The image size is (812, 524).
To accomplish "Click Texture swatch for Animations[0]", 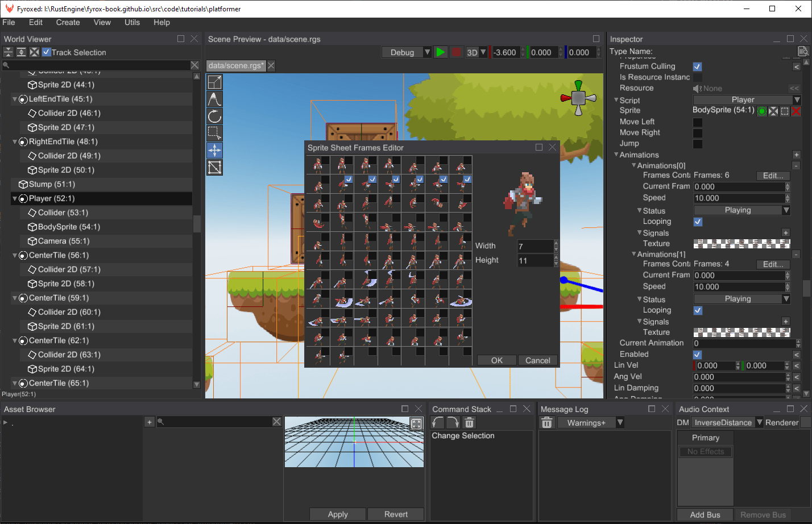I will [742, 244].
